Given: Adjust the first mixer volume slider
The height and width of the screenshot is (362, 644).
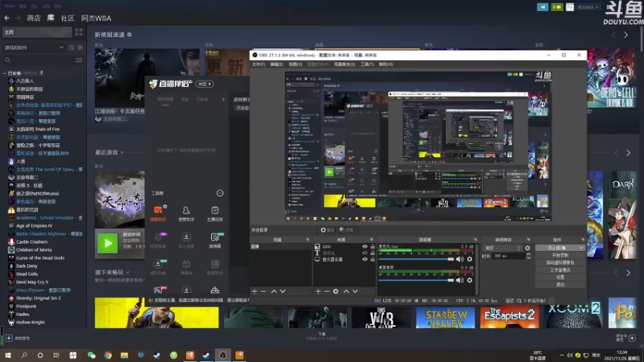Looking at the screenshot, I should pyautogui.click(x=416, y=259).
